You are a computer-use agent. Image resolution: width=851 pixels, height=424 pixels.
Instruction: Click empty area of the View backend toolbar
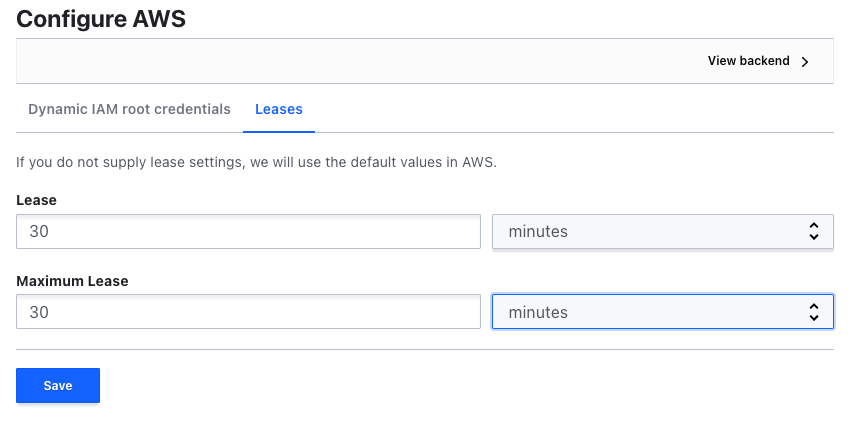click(350, 61)
